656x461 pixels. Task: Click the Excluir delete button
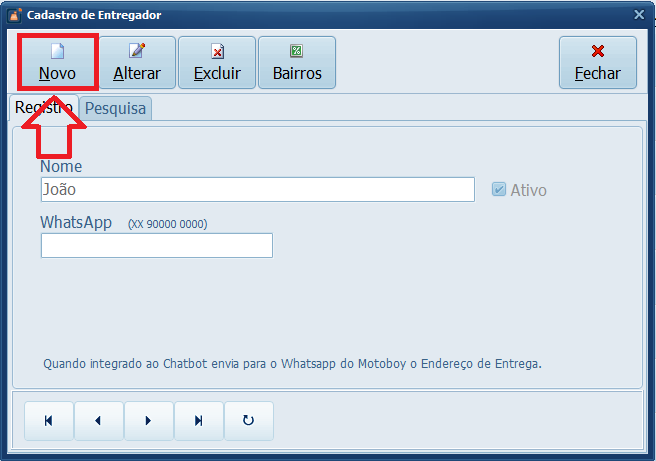click(x=217, y=62)
